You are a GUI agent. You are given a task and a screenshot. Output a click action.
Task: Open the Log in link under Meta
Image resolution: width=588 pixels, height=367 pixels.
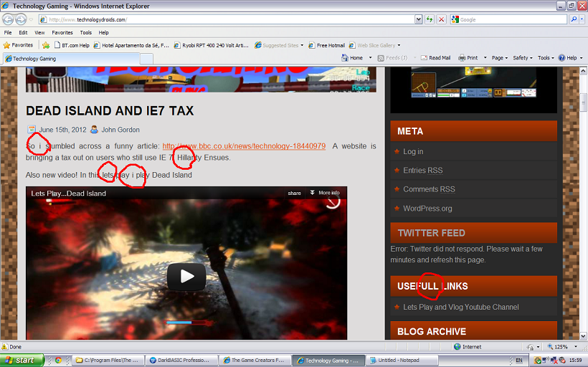pyautogui.click(x=413, y=151)
